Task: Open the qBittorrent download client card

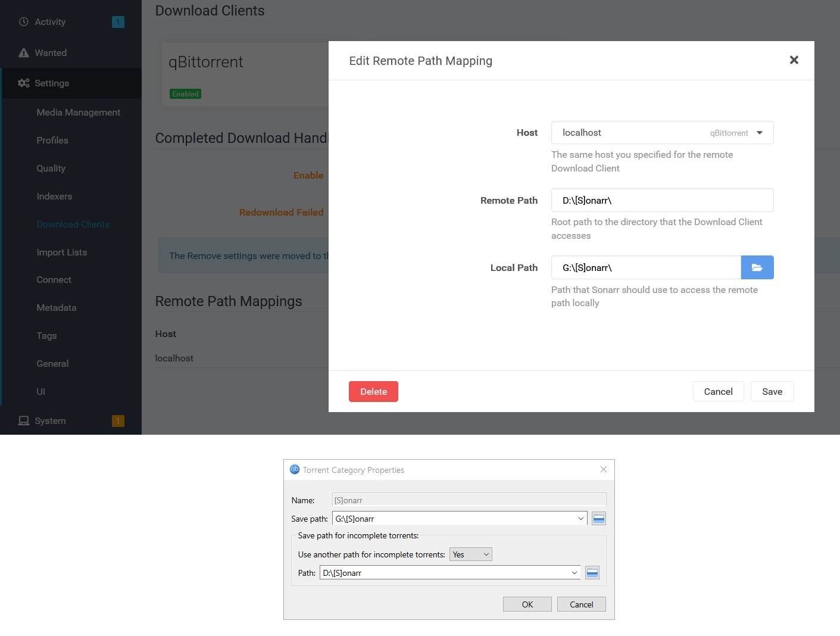Action: tap(245, 74)
